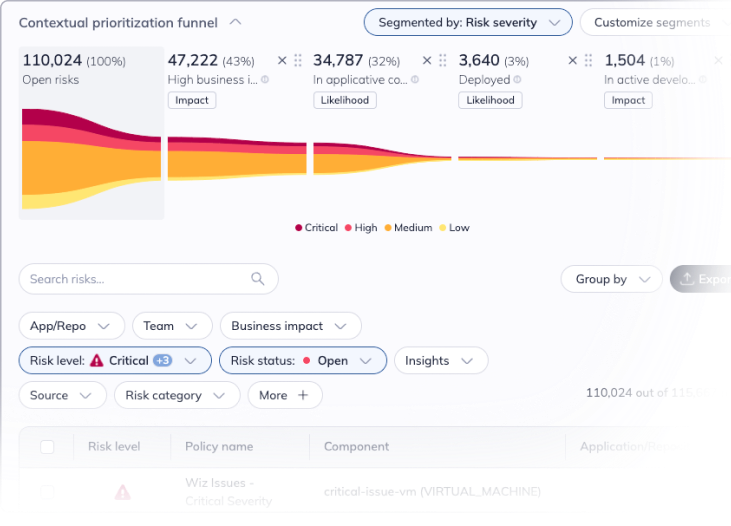Select the header select-all checkbox

pos(47,447)
